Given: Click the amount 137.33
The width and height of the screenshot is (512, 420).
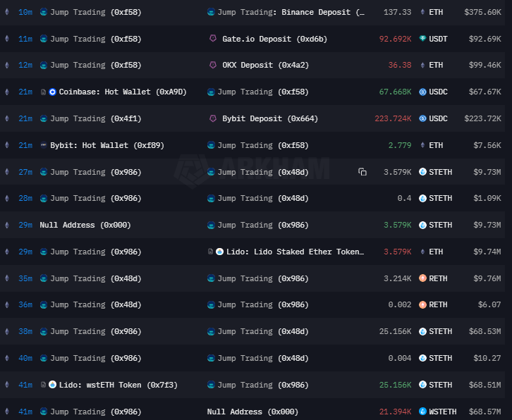Looking at the screenshot, I should pos(397,13).
